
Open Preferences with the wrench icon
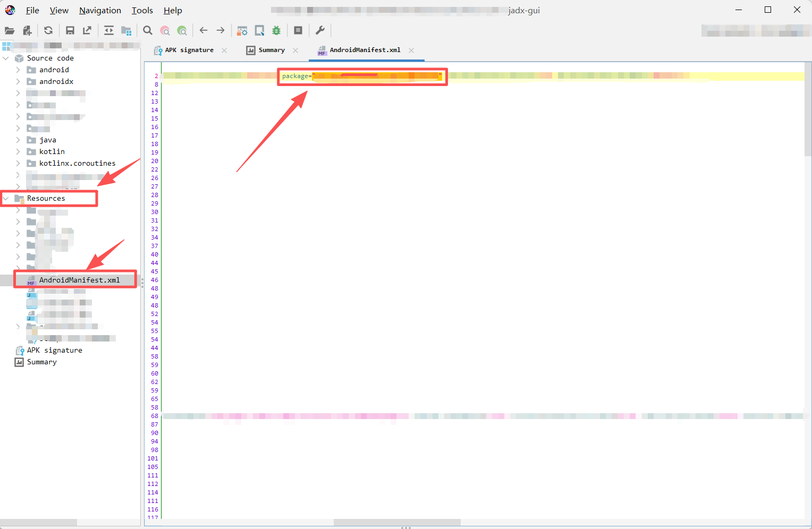pyautogui.click(x=320, y=31)
